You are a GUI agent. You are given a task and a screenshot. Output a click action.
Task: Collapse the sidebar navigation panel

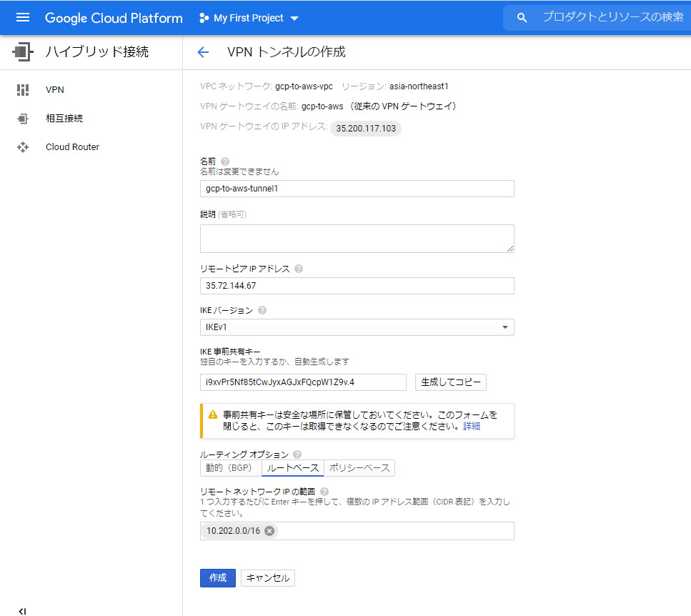coord(22,611)
